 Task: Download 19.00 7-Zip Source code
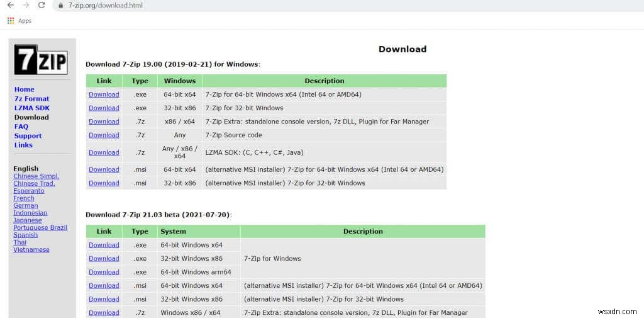point(104,135)
